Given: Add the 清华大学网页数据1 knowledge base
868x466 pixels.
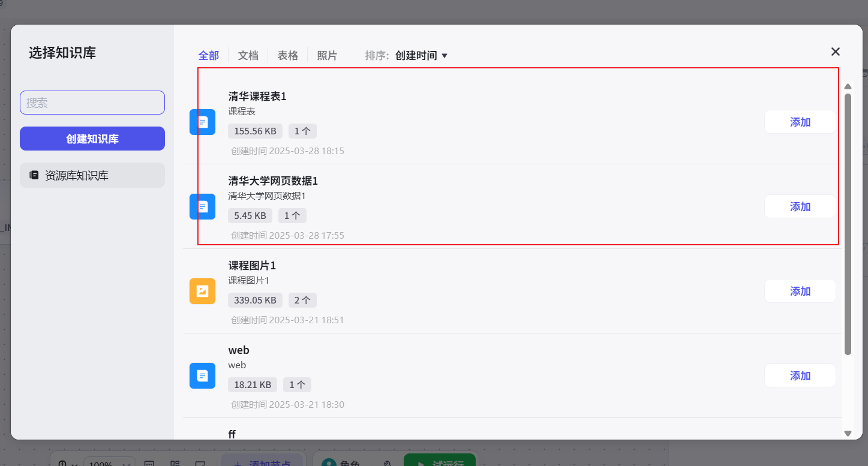Looking at the screenshot, I should pyautogui.click(x=800, y=206).
